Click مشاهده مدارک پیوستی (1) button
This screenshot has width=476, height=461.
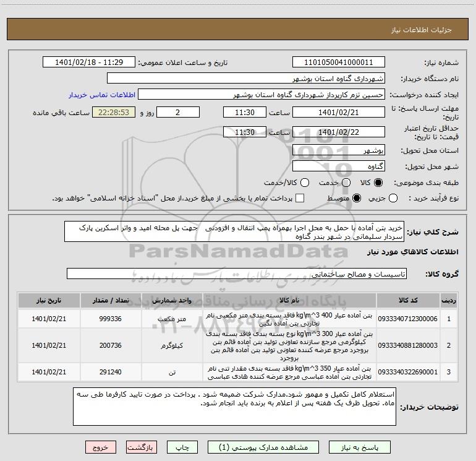pyautogui.click(x=263, y=447)
